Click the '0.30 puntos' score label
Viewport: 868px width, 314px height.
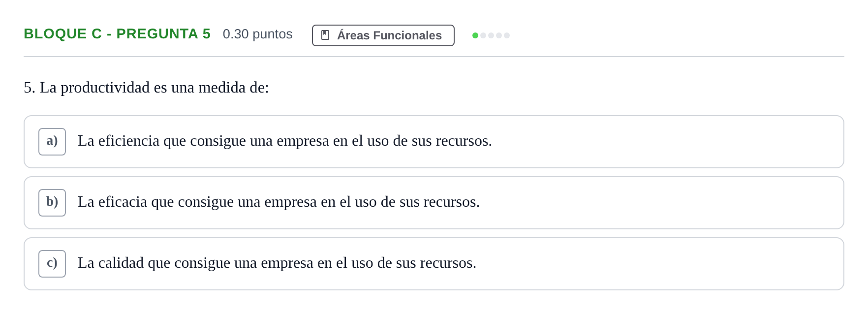(258, 34)
